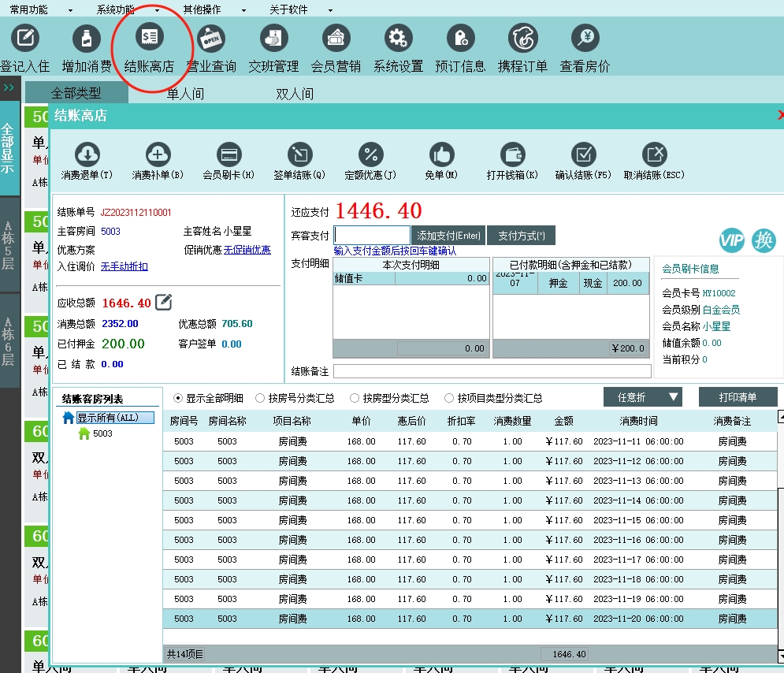Click edit pencil icon beside 应收总额
This screenshot has height=673, width=784.
pos(163,302)
